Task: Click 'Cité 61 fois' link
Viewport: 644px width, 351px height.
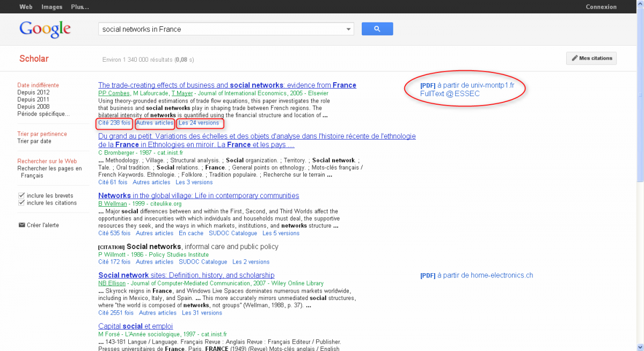Action: [x=113, y=182]
